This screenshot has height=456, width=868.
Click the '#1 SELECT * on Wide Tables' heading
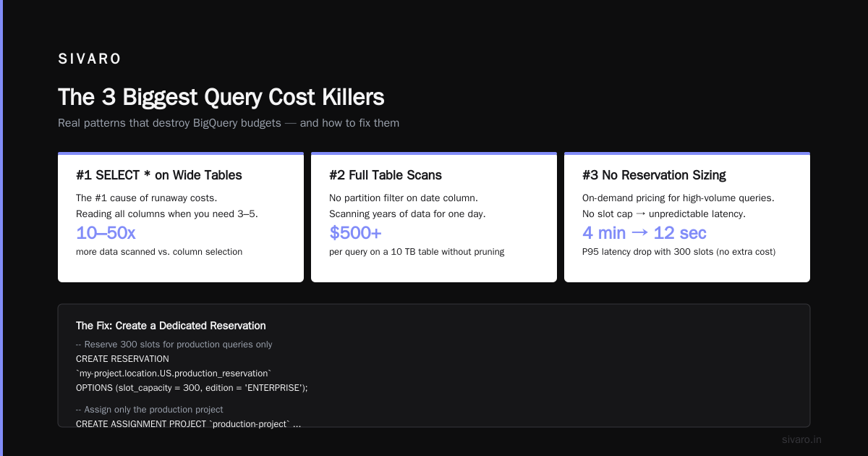[x=159, y=175]
